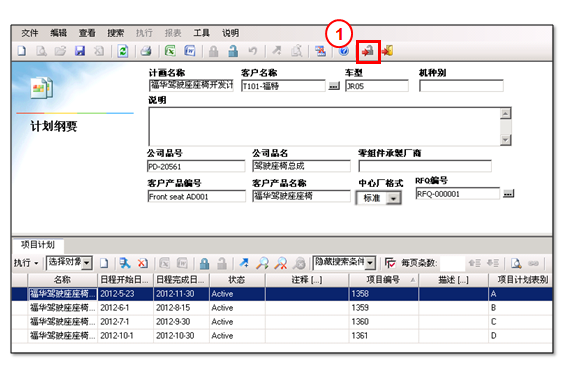564x367 pixels.
Task: Open the 文件 menu
Action: pyautogui.click(x=29, y=33)
